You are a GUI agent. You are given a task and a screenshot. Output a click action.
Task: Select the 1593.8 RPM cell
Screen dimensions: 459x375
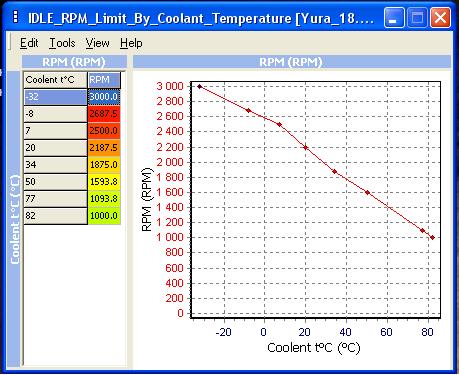(x=104, y=182)
